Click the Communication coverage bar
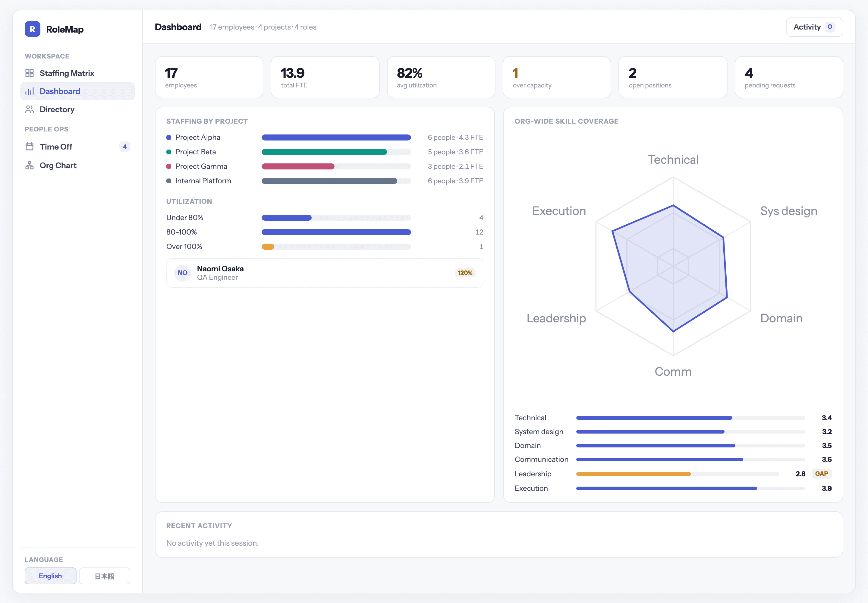The width and height of the screenshot is (868, 603). [x=690, y=459]
